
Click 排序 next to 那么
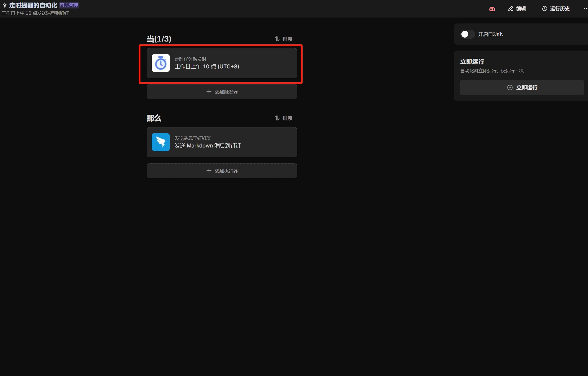pyautogui.click(x=283, y=118)
